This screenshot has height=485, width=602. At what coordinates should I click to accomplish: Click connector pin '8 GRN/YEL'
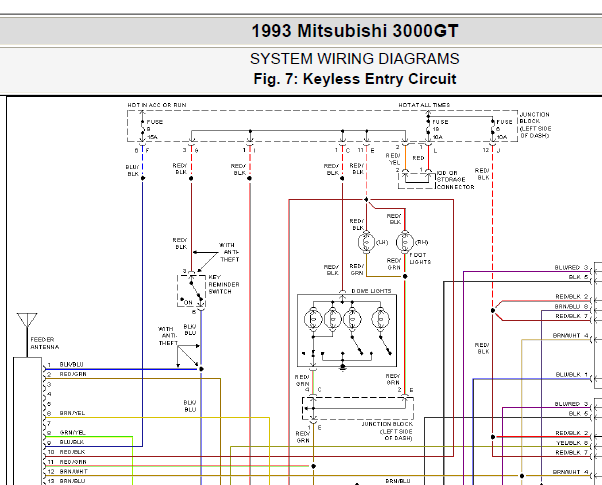tap(66, 432)
